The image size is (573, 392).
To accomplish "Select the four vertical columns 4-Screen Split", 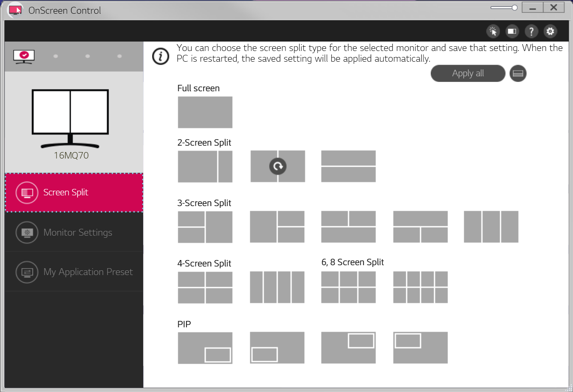I will (x=277, y=287).
